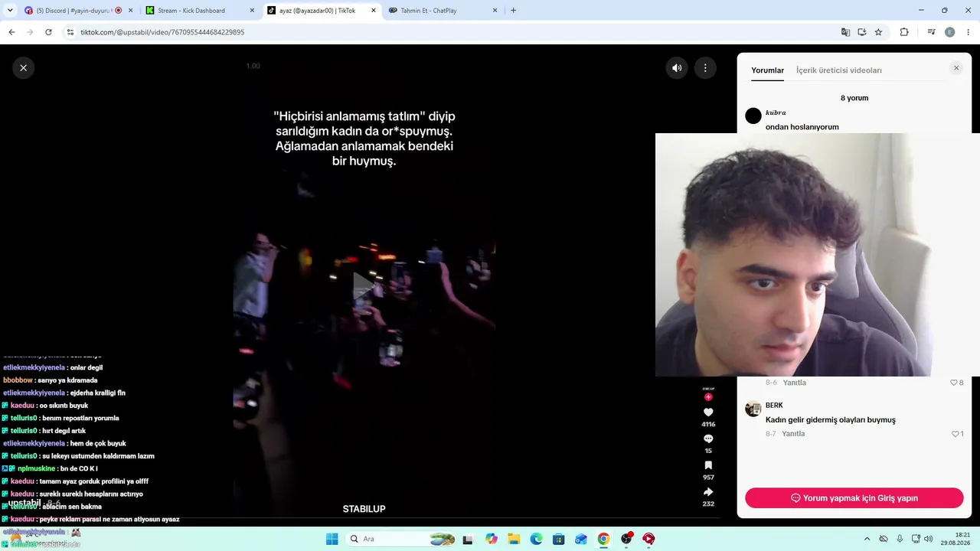Viewport: 980px width, 551px height.
Task: Switch to the Discord browser tab
Action: [77, 11]
